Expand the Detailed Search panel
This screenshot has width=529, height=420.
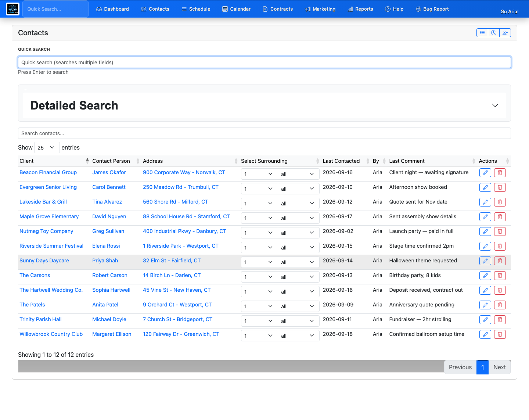(x=264, y=105)
